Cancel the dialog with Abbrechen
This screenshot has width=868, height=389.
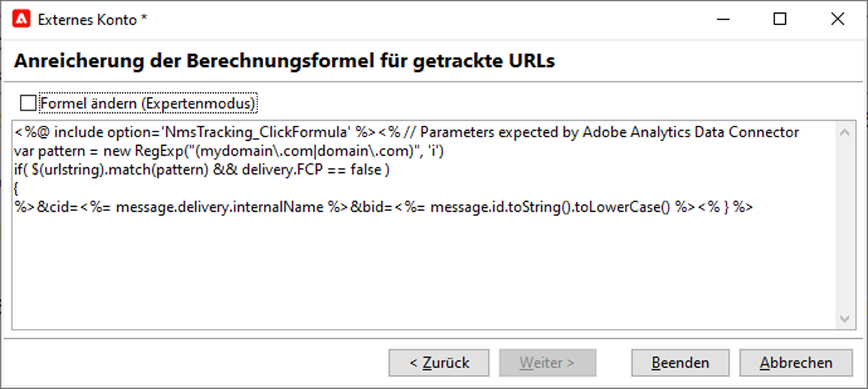point(796,363)
